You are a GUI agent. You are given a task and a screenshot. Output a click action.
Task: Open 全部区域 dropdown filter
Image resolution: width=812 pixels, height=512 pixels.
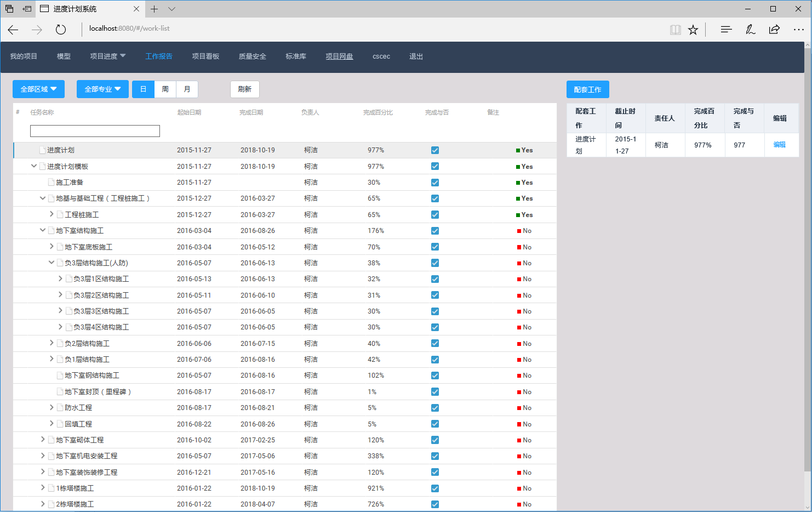click(x=38, y=89)
